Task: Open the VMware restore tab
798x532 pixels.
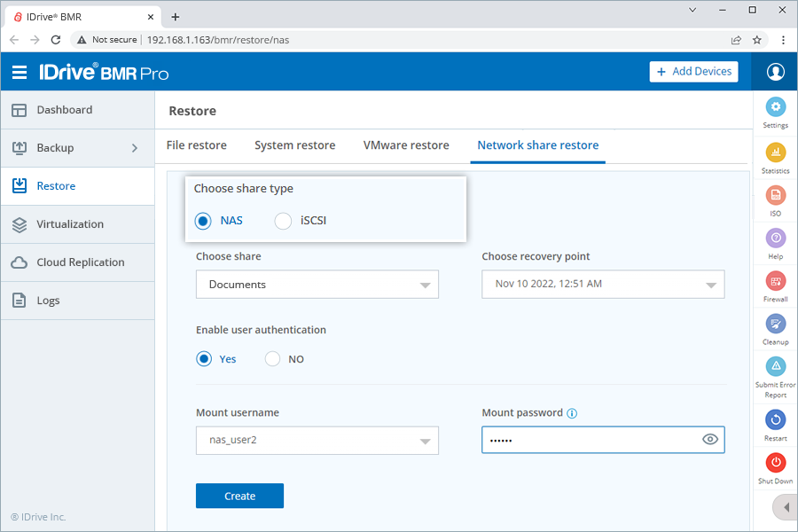Action: 406,145
